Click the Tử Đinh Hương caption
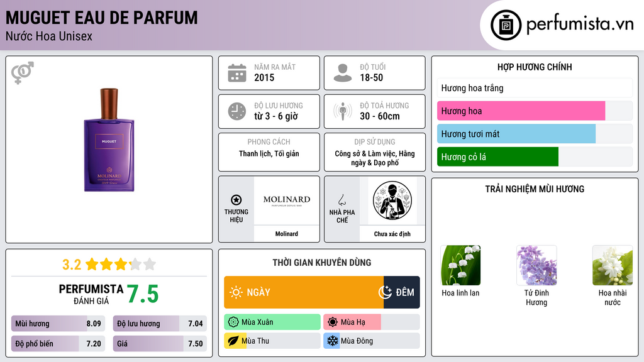 click(x=536, y=297)
